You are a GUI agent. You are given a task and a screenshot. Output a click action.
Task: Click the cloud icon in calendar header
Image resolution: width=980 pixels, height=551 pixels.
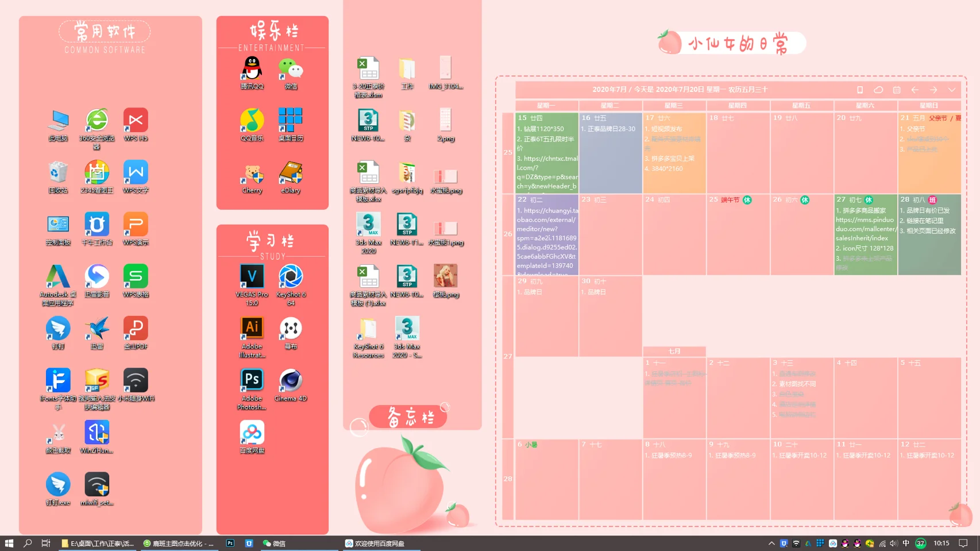[x=878, y=90]
